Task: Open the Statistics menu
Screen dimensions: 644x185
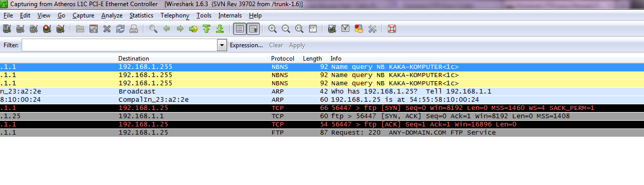Action: (x=141, y=15)
